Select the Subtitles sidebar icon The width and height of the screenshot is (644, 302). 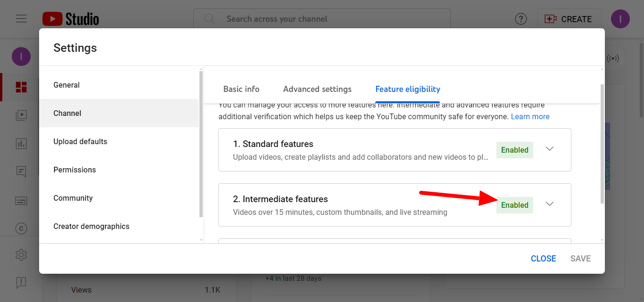(21, 200)
